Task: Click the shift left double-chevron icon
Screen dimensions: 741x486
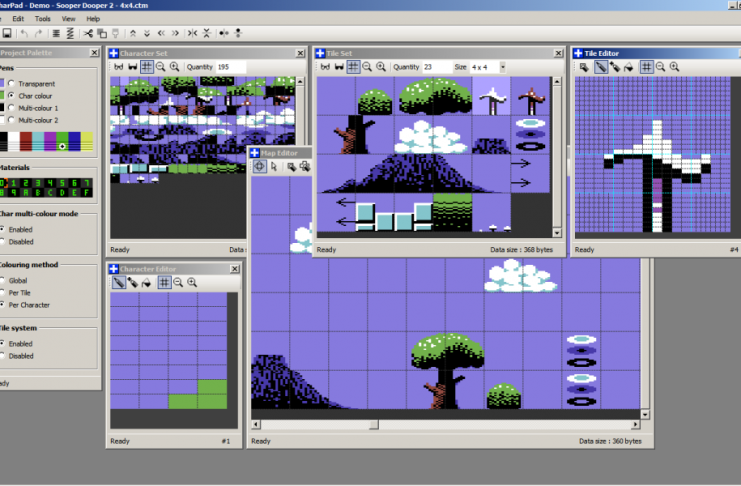Action: tap(161, 33)
